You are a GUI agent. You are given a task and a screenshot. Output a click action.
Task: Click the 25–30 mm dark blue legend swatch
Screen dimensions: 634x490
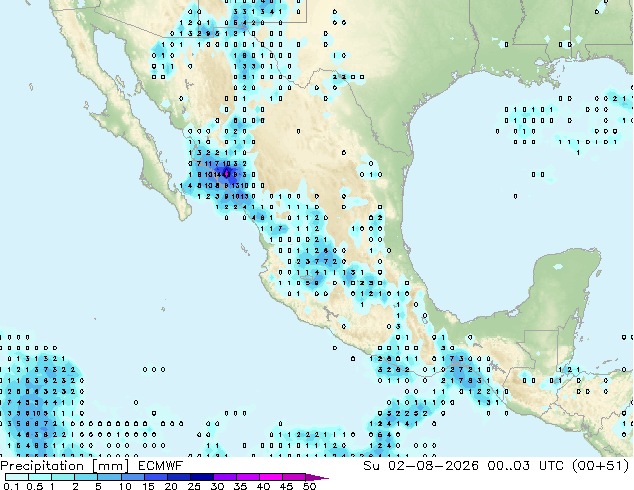click(x=202, y=477)
